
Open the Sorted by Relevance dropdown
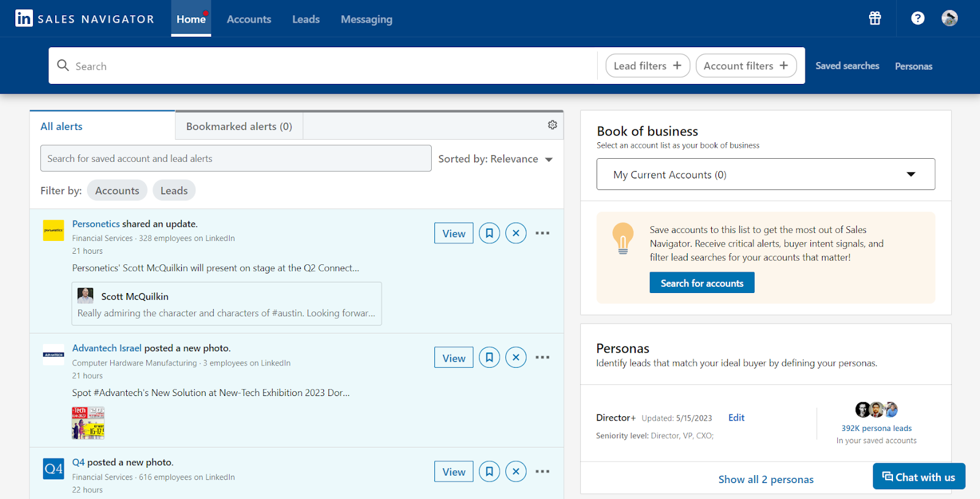(496, 159)
